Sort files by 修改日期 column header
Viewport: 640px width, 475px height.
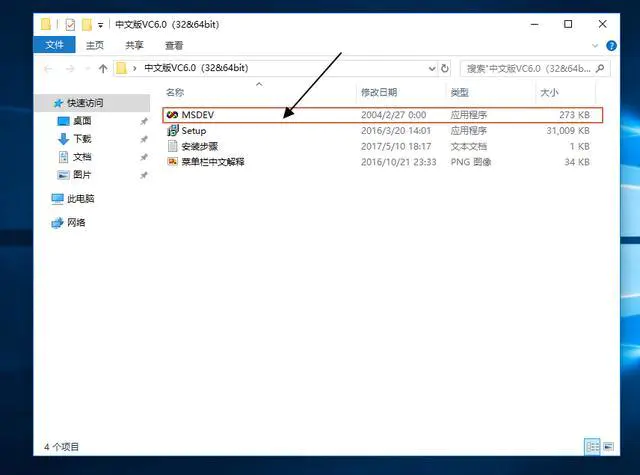coord(379,93)
